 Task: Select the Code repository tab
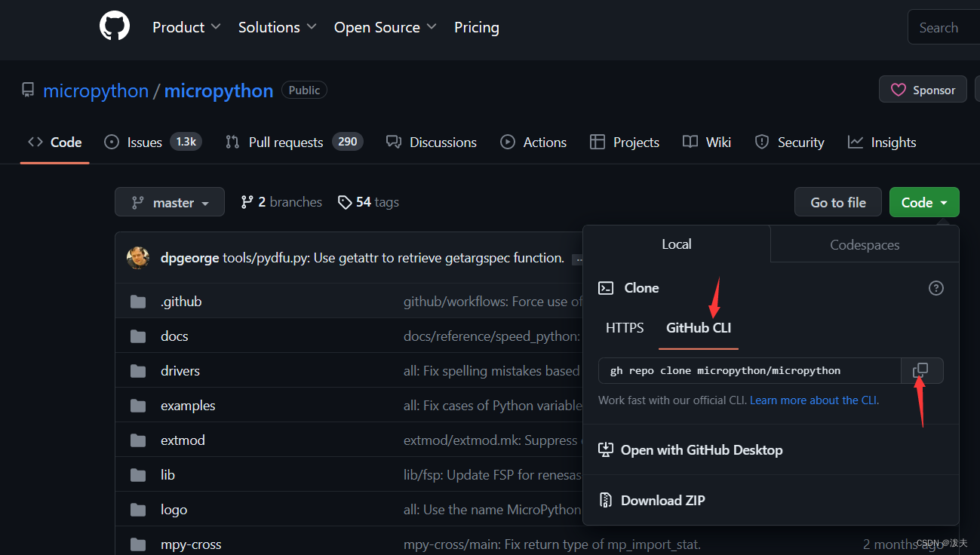(55, 142)
